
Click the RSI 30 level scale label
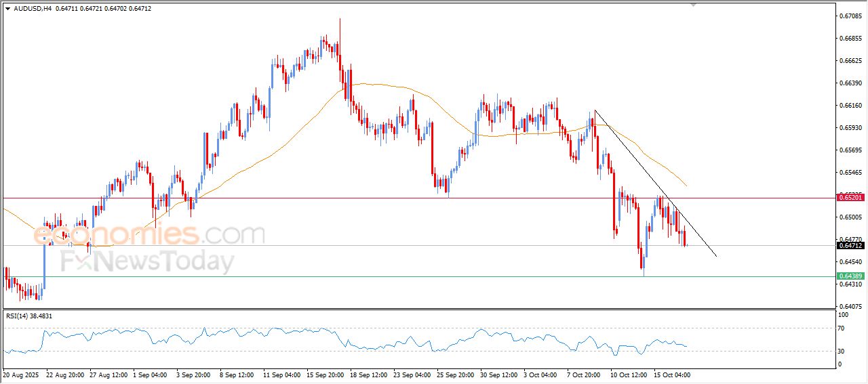(x=843, y=350)
